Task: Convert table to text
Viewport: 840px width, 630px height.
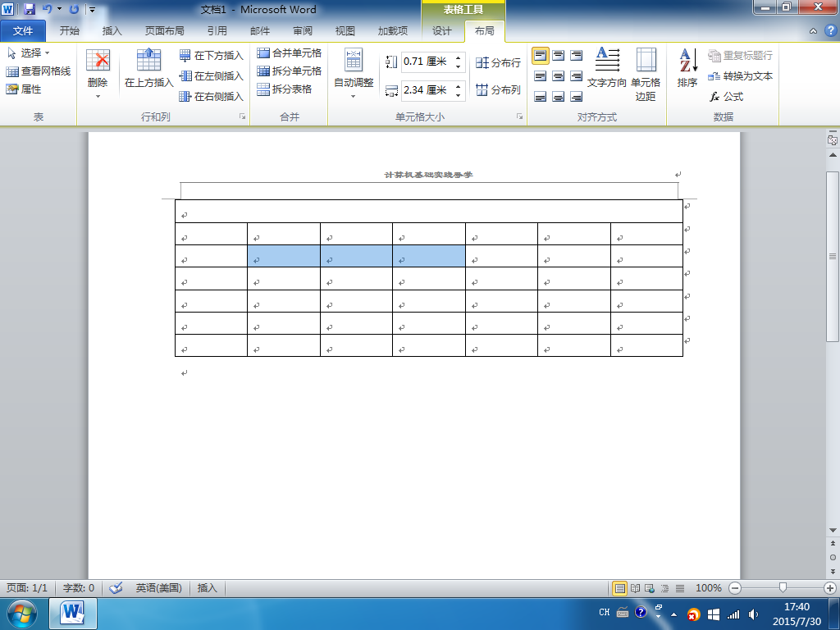Action: click(741, 76)
